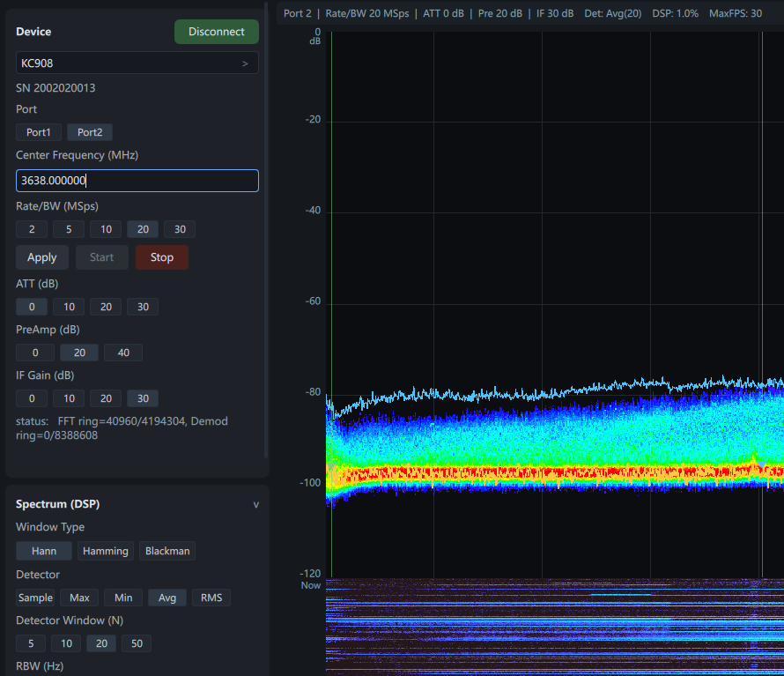784x676 pixels.
Task: Set PreAmp to 40 dB
Action: point(122,352)
